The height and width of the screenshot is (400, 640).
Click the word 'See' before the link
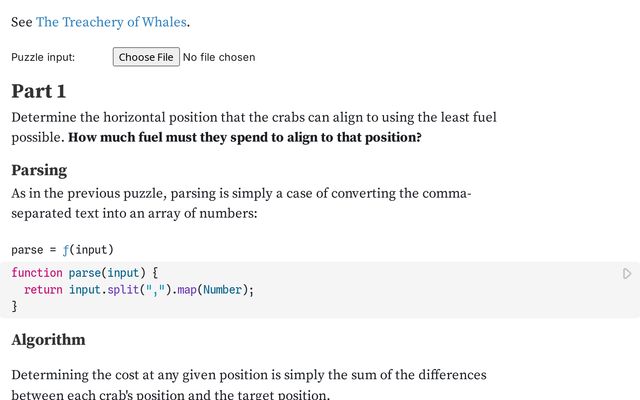point(22,22)
